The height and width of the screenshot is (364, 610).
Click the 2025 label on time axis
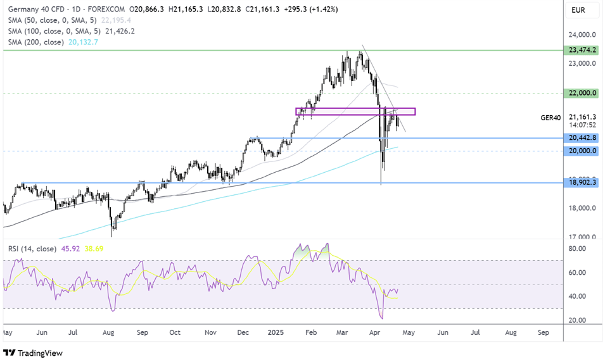(x=276, y=332)
